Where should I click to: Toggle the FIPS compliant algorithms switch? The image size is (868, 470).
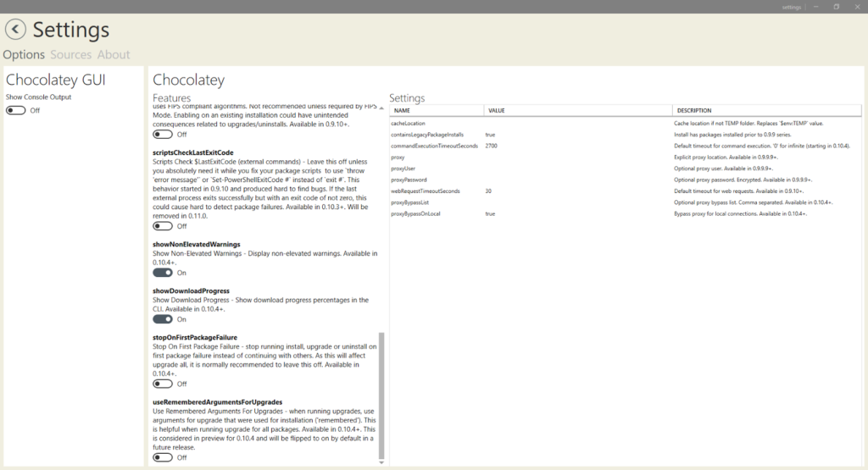pyautogui.click(x=163, y=135)
